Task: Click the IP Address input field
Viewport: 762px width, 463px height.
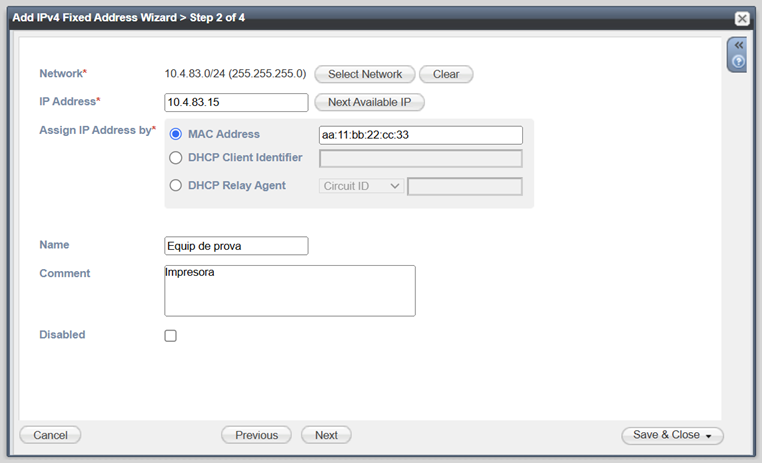Action: point(236,102)
